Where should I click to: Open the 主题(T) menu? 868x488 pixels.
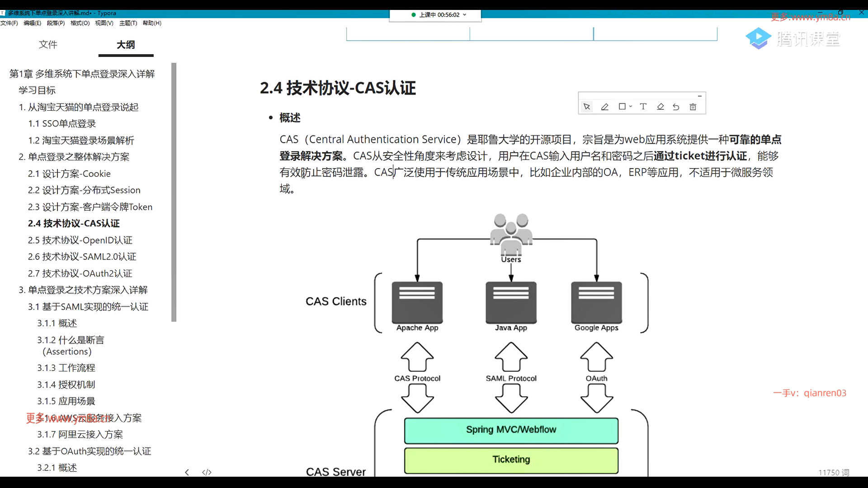pos(128,23)
